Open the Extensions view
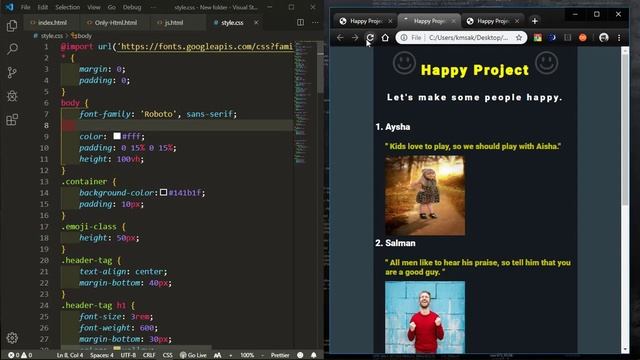Image resolution: width=640 pixels, height=360 pixels. [x=12, y=120]
